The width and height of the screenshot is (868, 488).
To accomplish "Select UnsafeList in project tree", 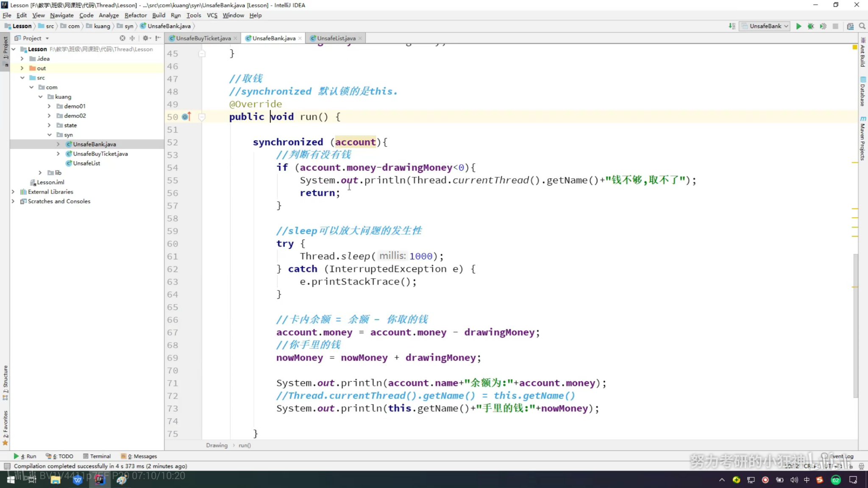I will pos(86,163).
